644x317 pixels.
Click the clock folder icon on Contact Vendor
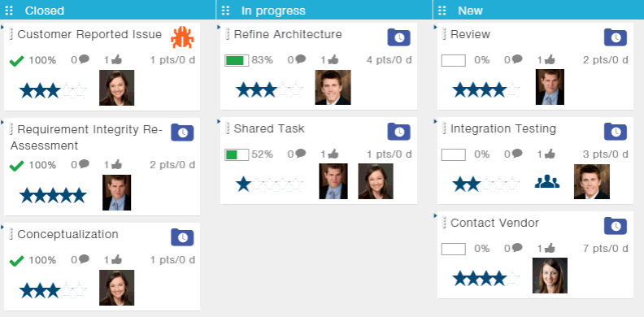pos(616,226)
